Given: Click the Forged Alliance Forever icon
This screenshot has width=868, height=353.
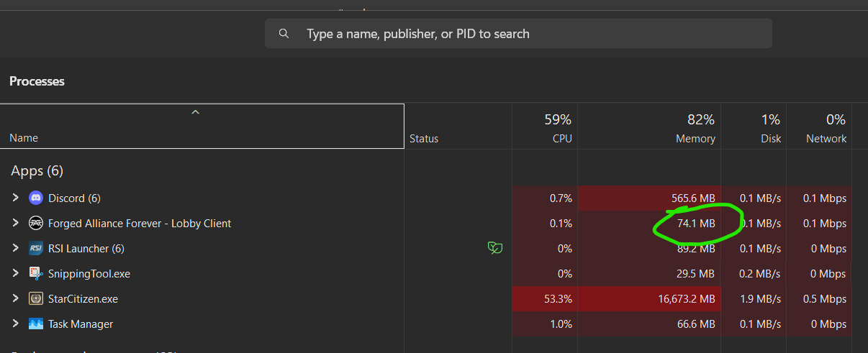Looking at the screenshot, I should coord(36,223).
